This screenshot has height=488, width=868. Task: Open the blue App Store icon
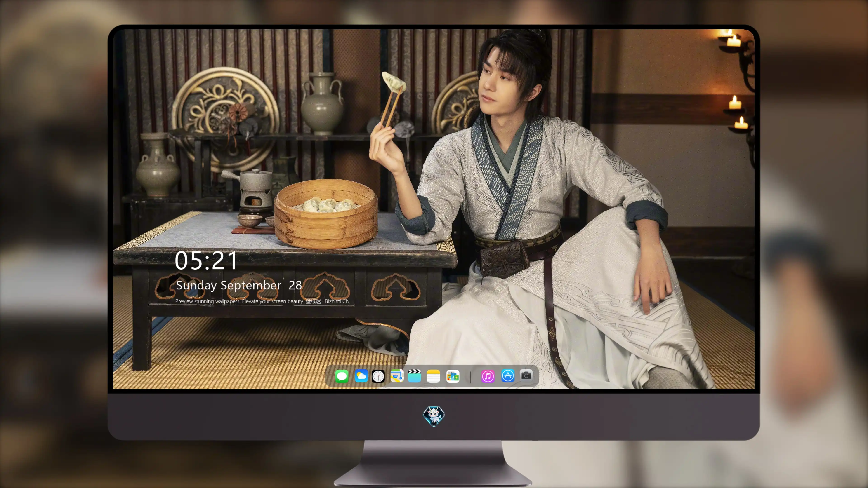point(508,375)
